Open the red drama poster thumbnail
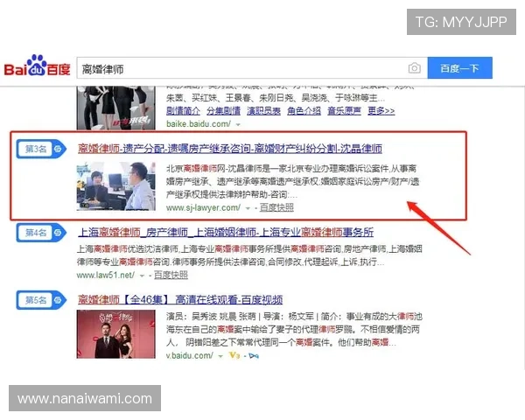 [115, 334]
